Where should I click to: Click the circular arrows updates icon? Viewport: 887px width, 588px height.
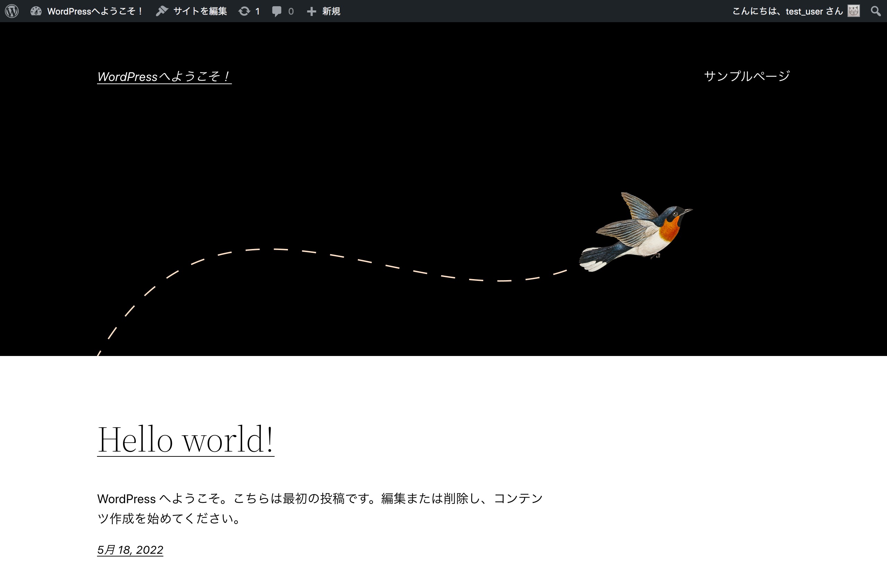click(x=244, y=11)
